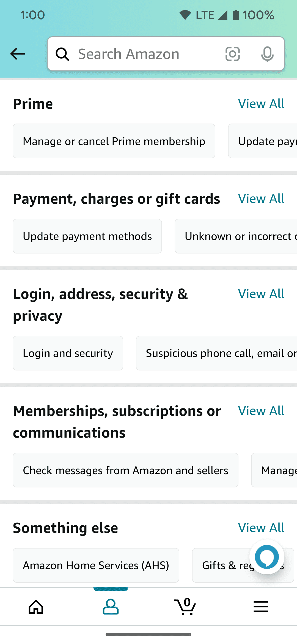
Task: View all Login, address, security topics
Action: point(261,294)
